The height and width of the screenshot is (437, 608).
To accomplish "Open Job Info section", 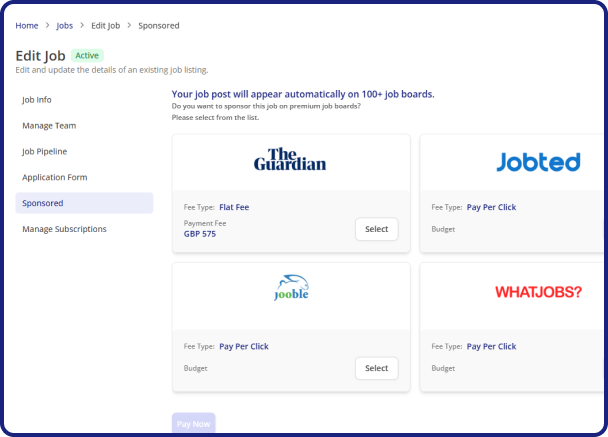I will [37, 100].
